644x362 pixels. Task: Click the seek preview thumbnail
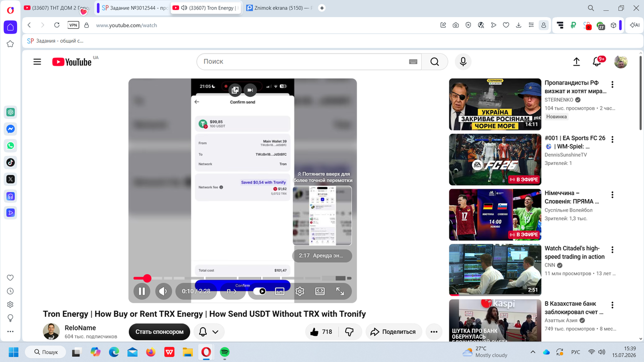pos(322,216)
